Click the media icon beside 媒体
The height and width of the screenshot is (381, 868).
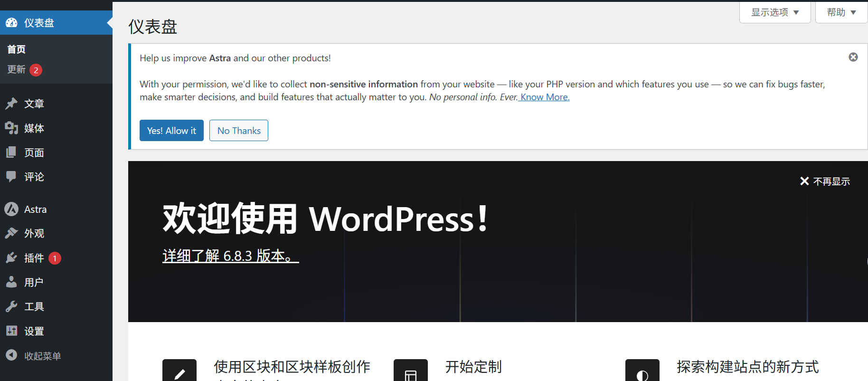point(11,128)
